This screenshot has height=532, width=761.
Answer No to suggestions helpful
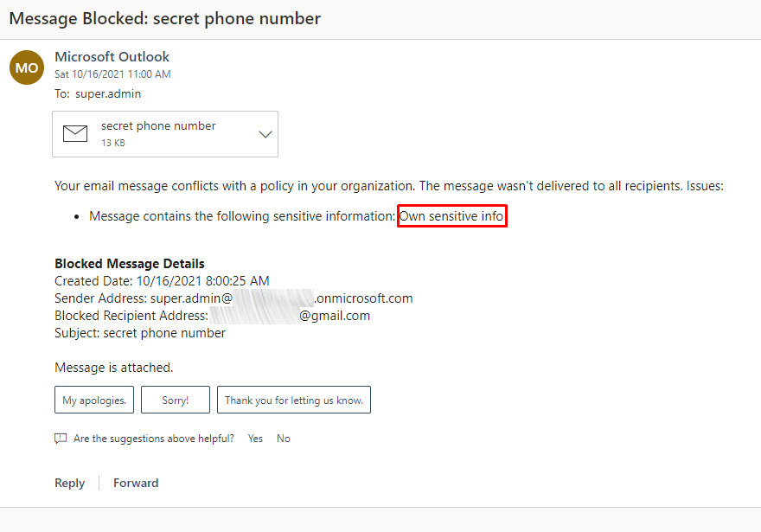284,439
